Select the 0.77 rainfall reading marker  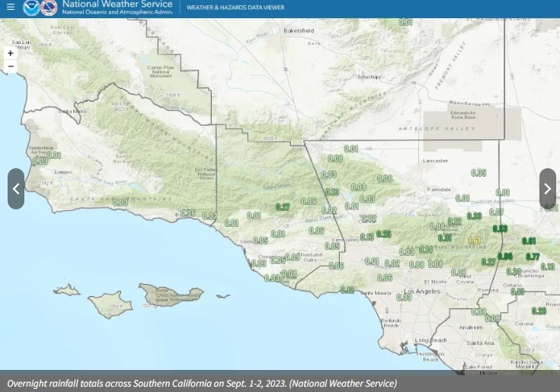(533, 257)
